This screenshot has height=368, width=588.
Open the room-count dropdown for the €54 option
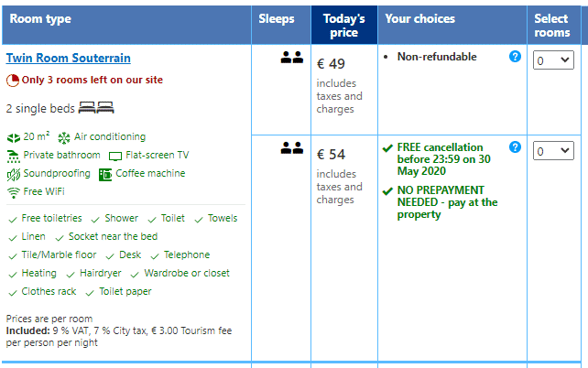553,151
